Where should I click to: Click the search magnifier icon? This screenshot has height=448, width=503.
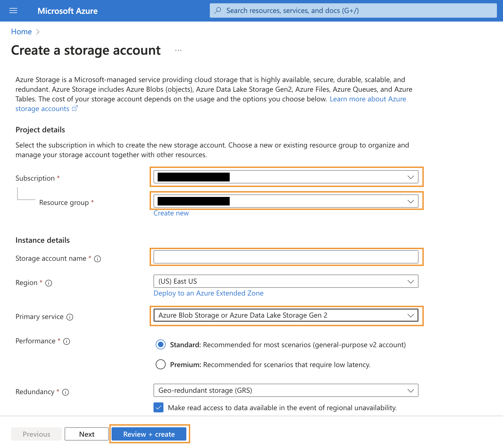[x=218, y=10]
